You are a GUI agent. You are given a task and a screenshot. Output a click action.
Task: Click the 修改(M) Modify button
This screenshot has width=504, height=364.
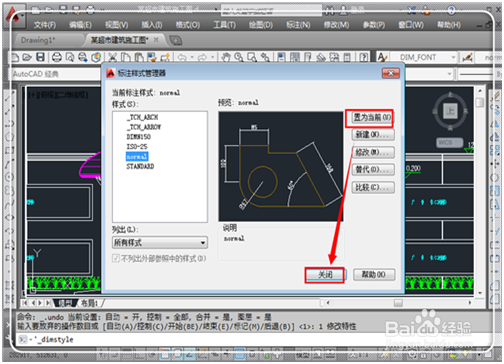click(373, 152)
